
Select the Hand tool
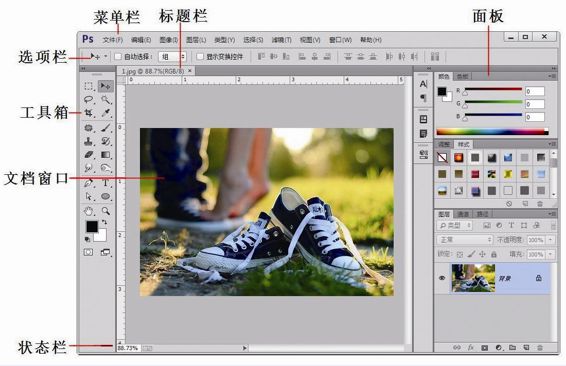pyautogui.click(x=89, y=211)
